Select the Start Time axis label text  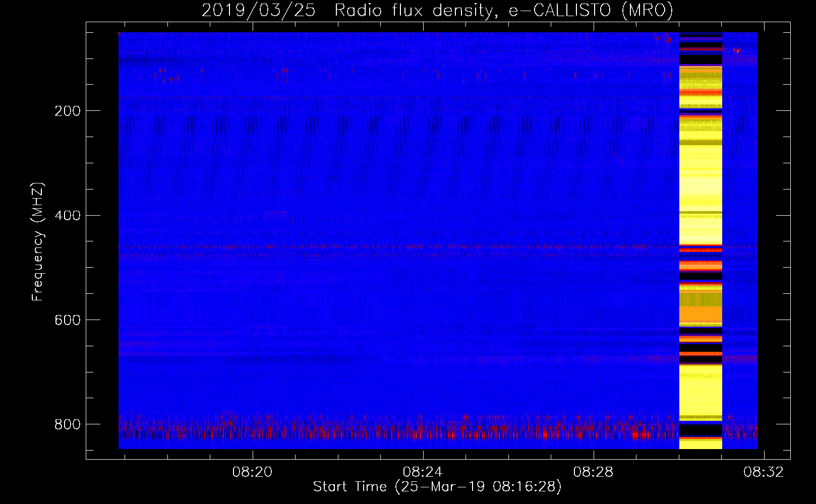pyautogui.click(x=437, y=487)
